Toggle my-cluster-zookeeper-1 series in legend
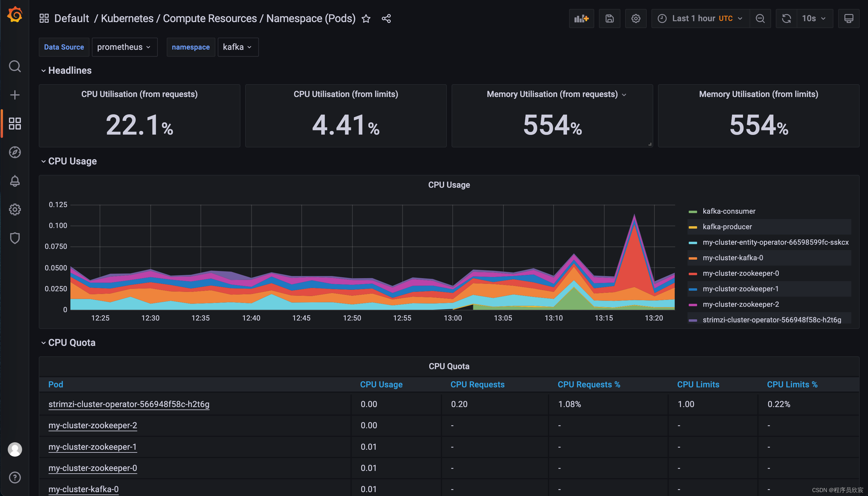Image resolution: width=868 pixels, height=496 pixels. (740, 289)
